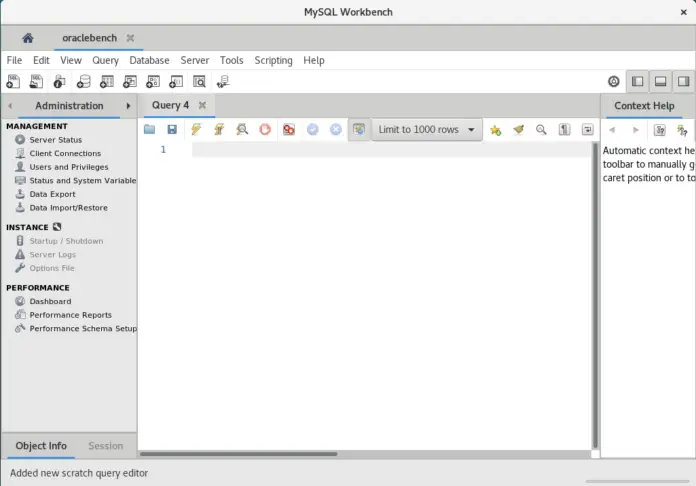Open SQL script file from main toolbar

pos(36,82)
